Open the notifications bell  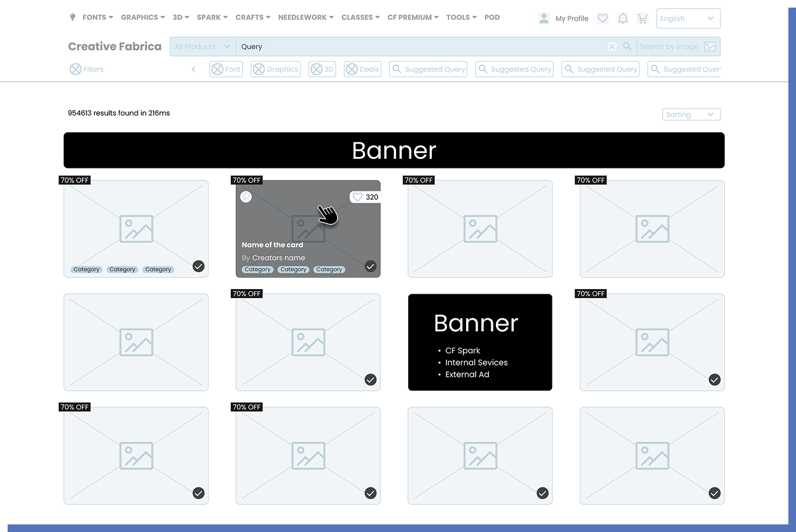pos(623,18)
